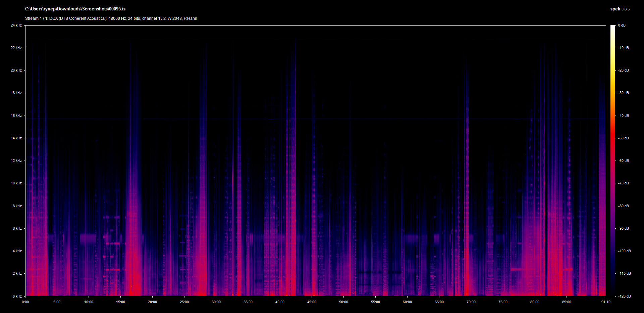Select the 16 kHz frequency label
Viewport: 644px width, 313px height.
(x=16, y=116)
